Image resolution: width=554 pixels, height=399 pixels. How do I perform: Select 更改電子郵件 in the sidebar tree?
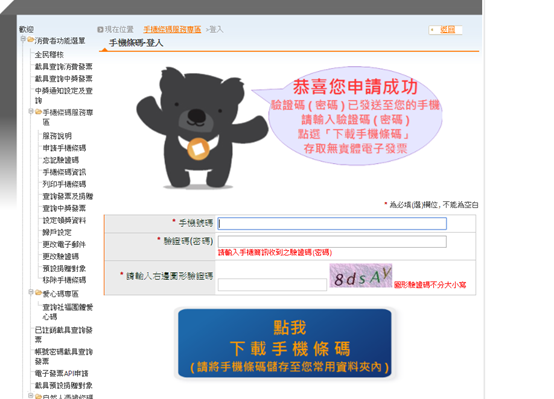tap(64, 245)
